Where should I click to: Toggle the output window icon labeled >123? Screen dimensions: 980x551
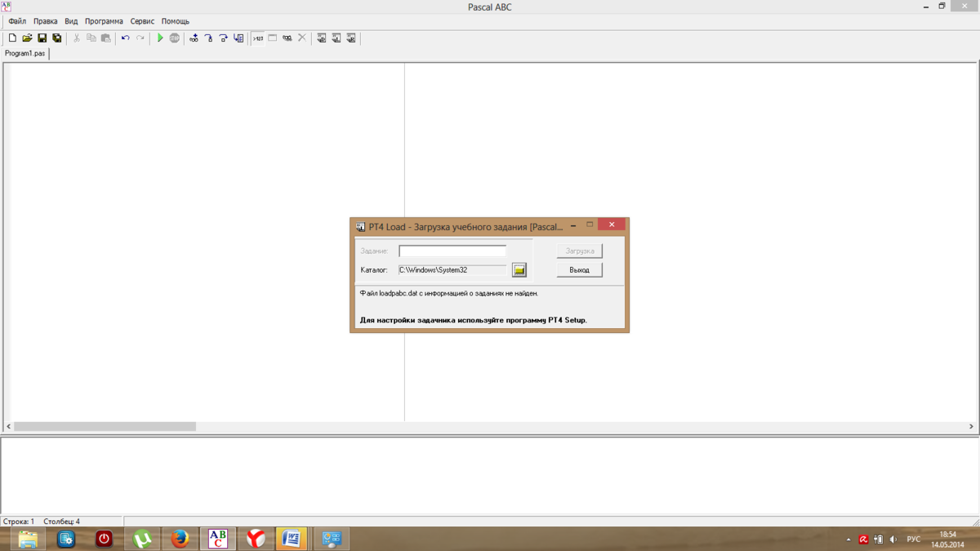point(258,38)
